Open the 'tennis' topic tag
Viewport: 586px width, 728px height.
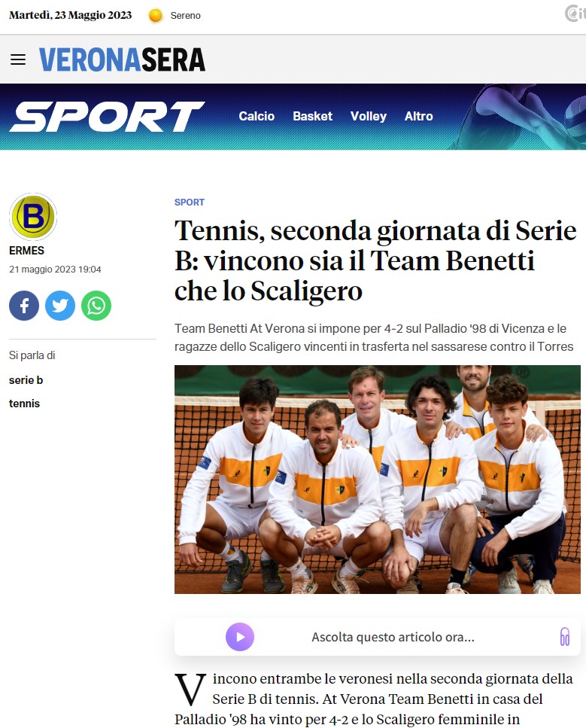(24, 404)
